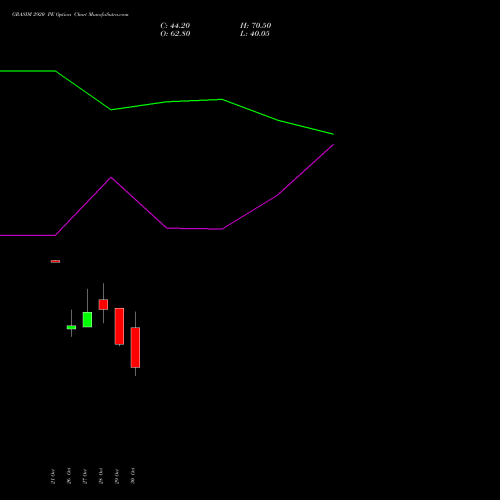Click the 21 Oct small red candle
This screenshot has width=500, height=500.
point(55,261)
